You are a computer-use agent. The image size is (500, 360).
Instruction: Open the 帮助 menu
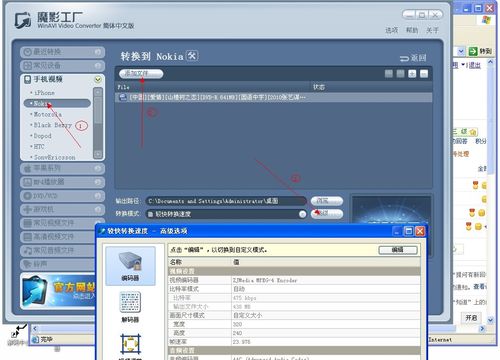pyautogui.click(x=412, y=30)
